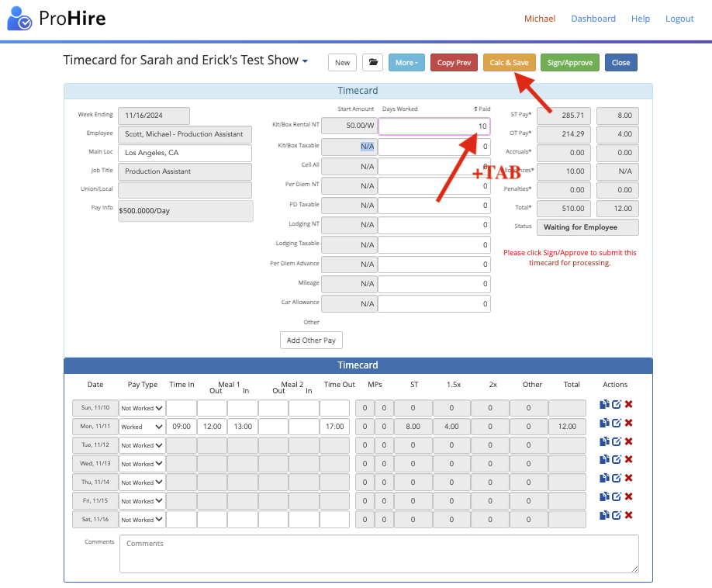Click the Mon 11/11 Meal 1 In field

click(x=243, y=427)
